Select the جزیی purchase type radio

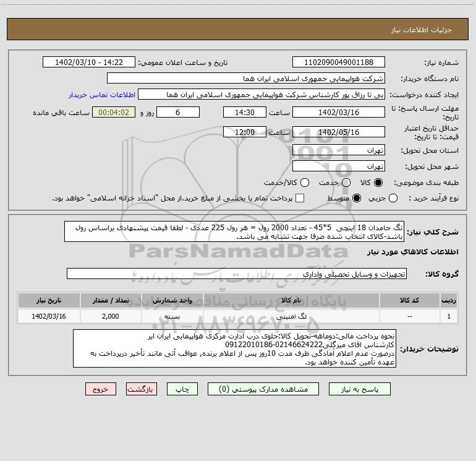[393, 198]
